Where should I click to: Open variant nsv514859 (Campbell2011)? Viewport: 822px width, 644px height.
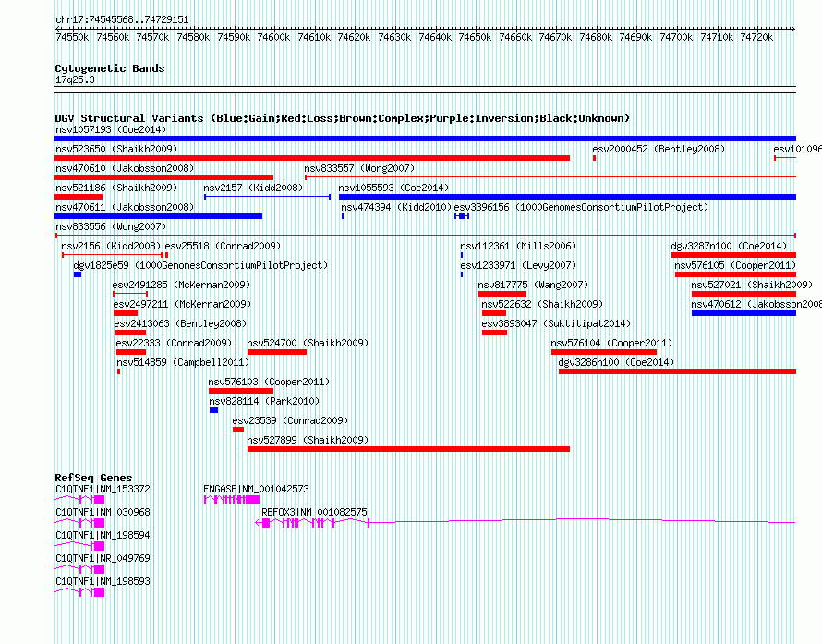point(183,362)
